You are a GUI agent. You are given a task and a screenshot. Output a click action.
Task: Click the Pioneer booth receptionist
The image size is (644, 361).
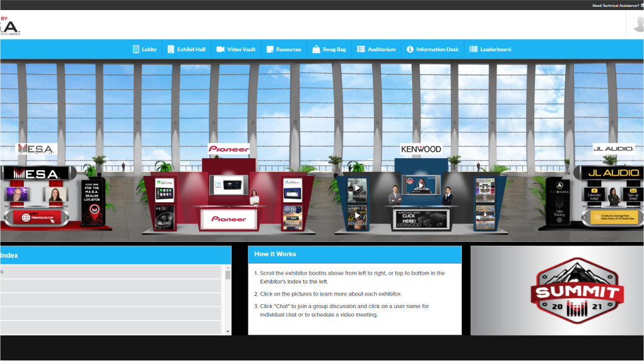click(255, 198)
